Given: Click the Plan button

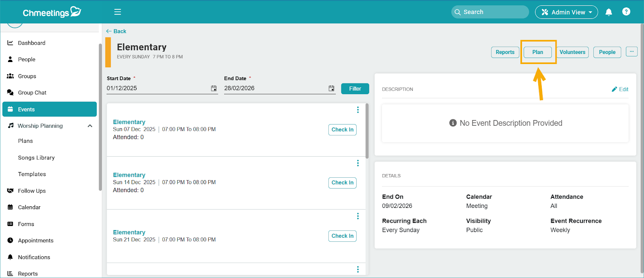Looking at the screenshot, I should [x=537, y=52].
